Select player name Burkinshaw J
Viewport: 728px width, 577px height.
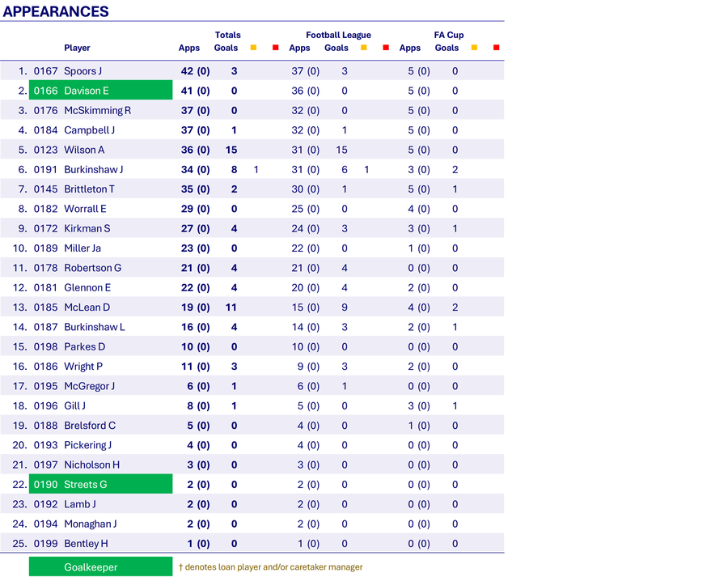93,170
